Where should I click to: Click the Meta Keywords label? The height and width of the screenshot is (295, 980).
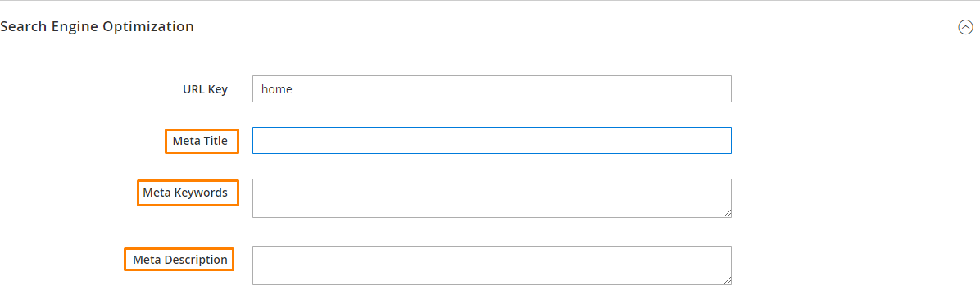pos(185,193)
